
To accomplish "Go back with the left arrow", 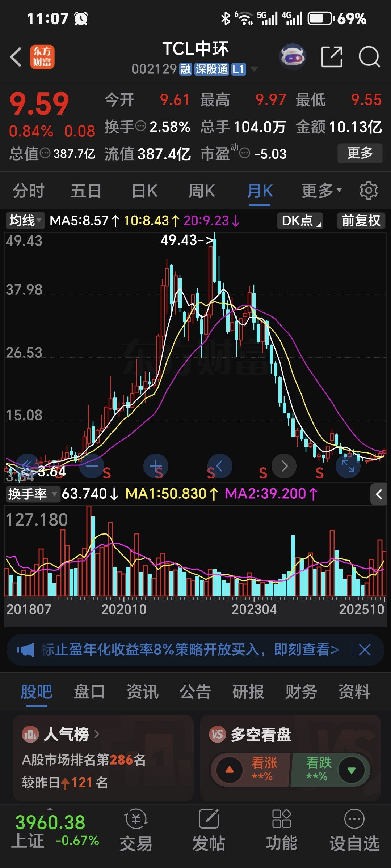I will click(16, 57).
